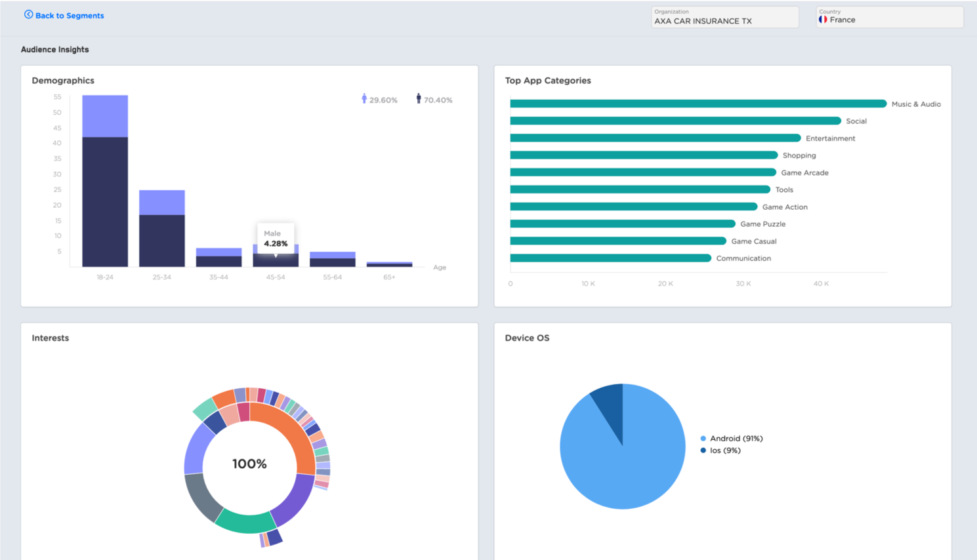
Task: Click the 18-24 age group male bar
Action: click(x=105, y=202)
